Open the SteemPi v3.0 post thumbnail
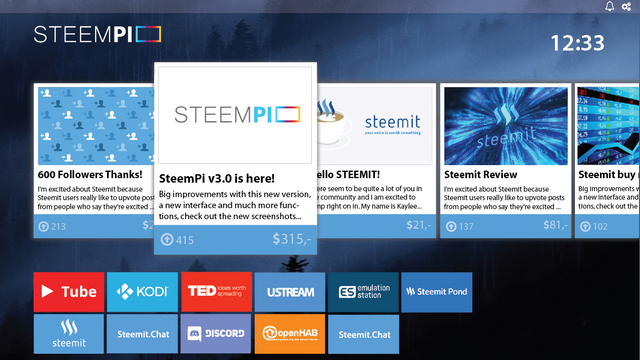This screenshot has width=640, height=360. coord(235,115)
